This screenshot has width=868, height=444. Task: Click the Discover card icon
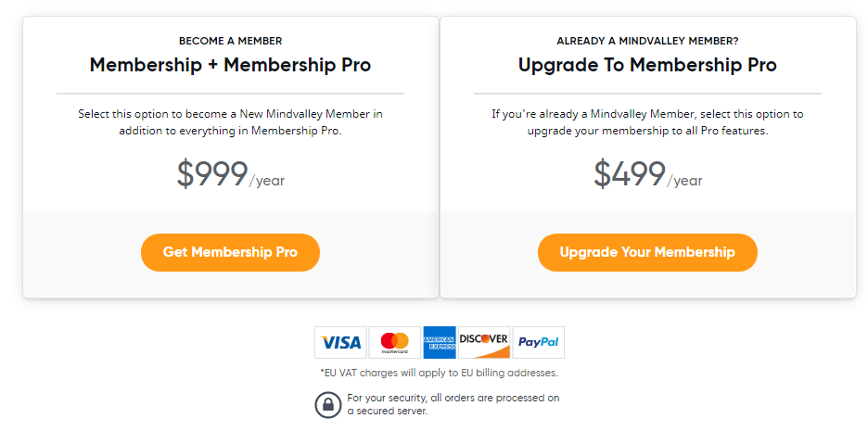click(x=484, y=342)
